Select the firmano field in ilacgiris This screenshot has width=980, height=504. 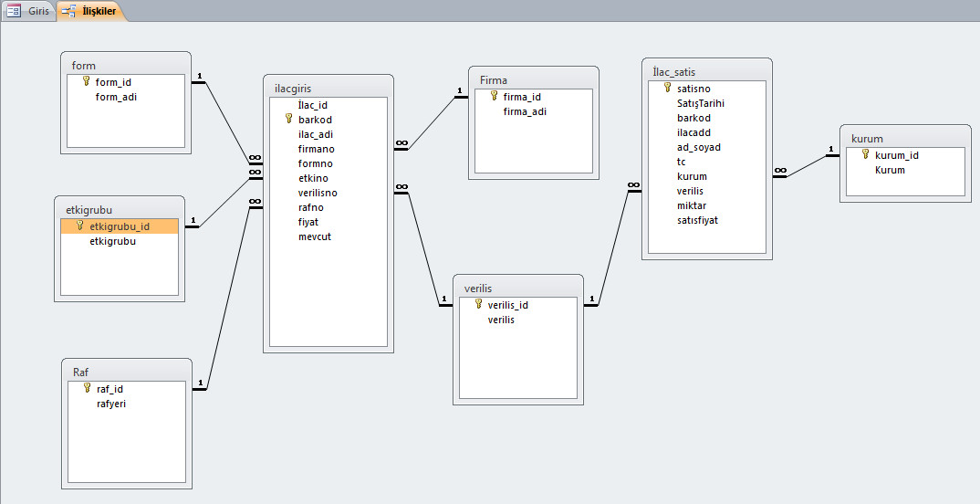317,149
